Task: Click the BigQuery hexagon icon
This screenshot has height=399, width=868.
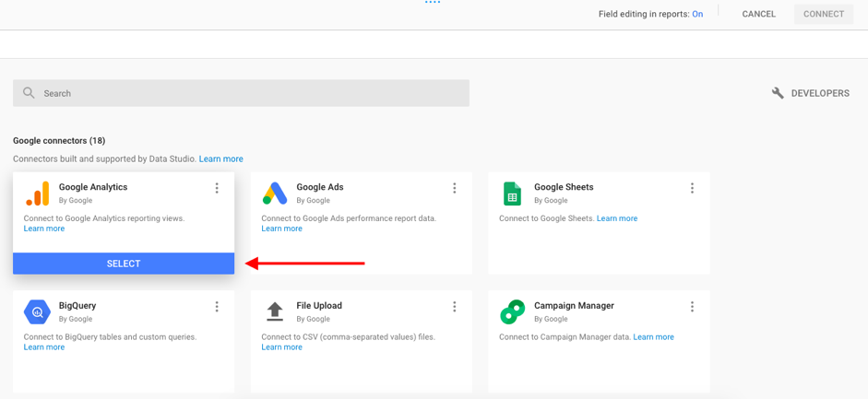Action: tap(38, 312)
